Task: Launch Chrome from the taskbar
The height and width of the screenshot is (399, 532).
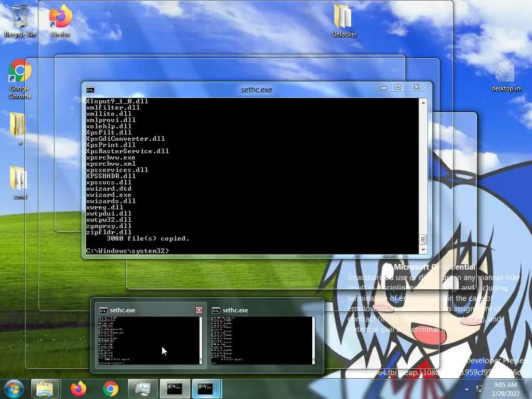Action: click(x=111, y=389)
